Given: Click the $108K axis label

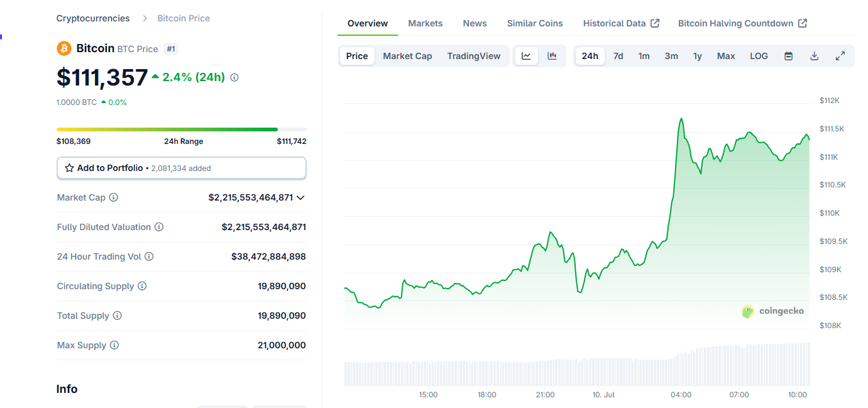Looking at the screenshot, I should pos(830,326).
